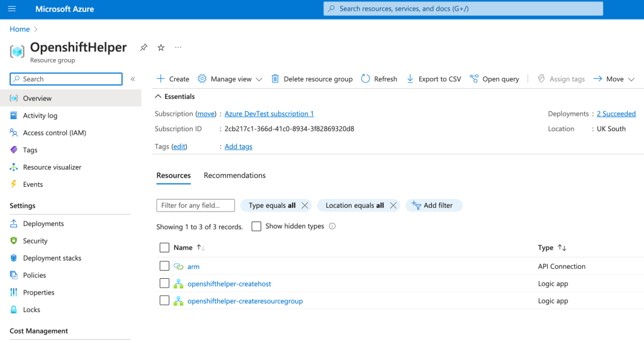Click the Policies icon

point(14,275)
